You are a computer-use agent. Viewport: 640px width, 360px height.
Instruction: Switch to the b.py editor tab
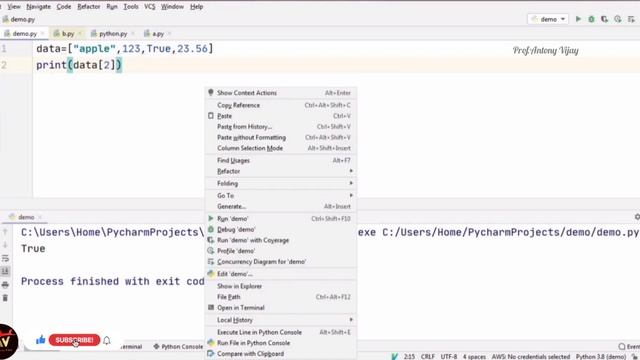tap(67, 33)
